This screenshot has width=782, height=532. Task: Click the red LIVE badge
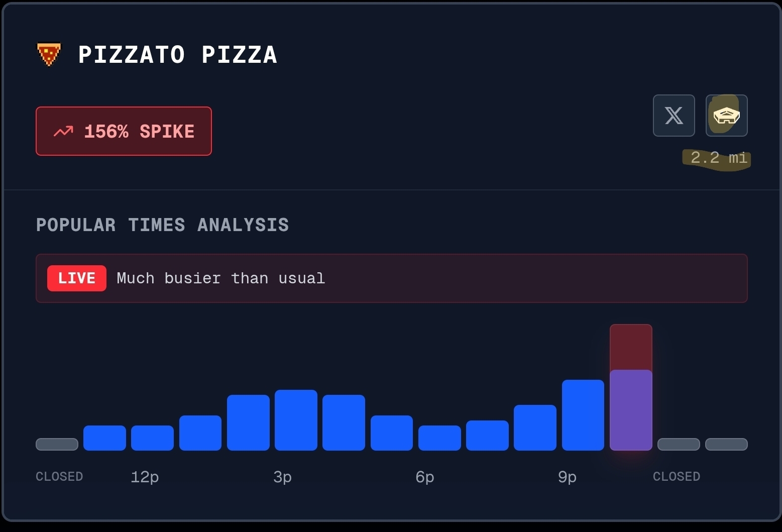click(77, 278)
